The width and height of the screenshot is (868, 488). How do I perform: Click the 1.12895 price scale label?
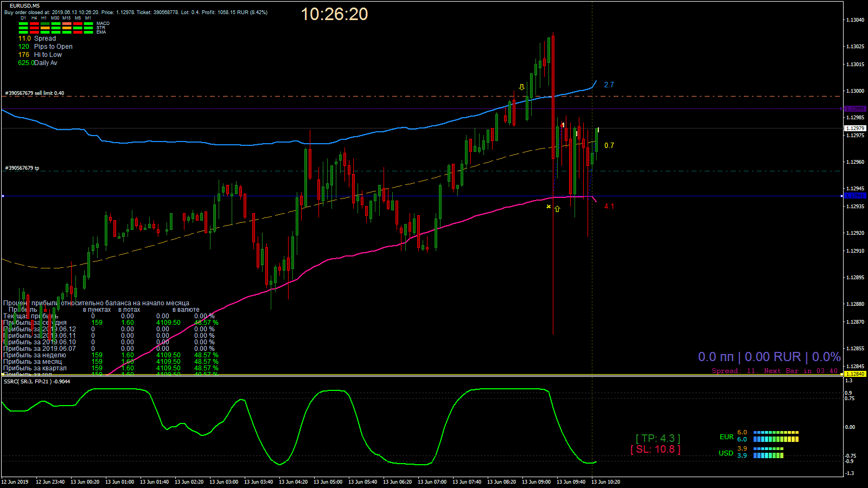point(856,278)
